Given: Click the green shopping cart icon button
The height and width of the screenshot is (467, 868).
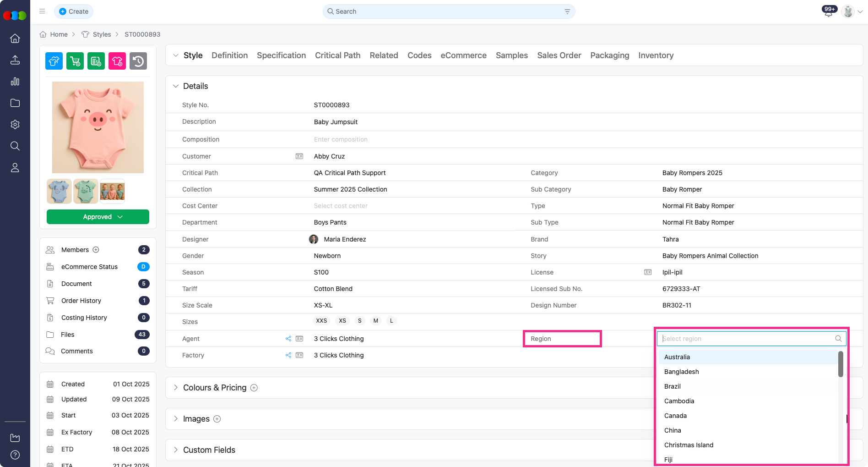Looking at the screenshot, I should pyautogui.click(x=75, y=61).
